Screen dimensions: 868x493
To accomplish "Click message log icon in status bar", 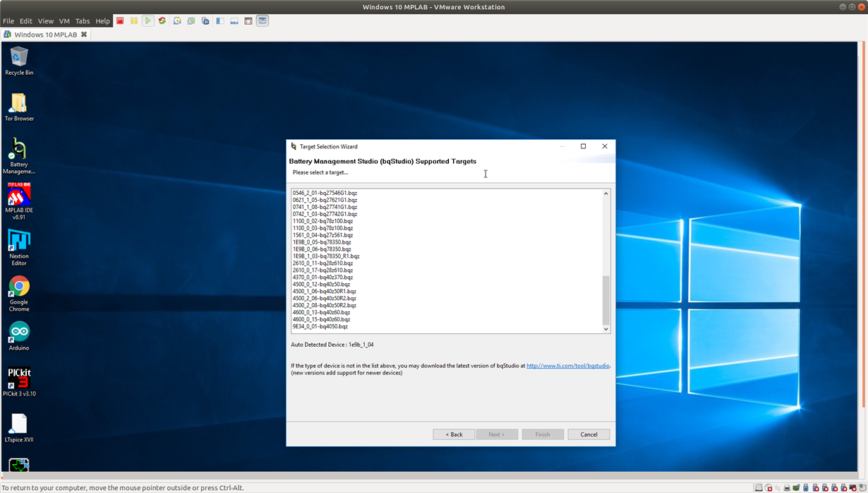I will pyautogui.click(x=862, y=487).
